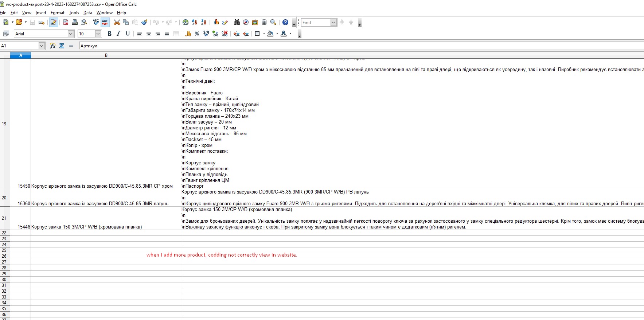Open the Function Wizard icon
Image resolution: width=644 pixels, height=320 pixels.
(x=52, y=46)
